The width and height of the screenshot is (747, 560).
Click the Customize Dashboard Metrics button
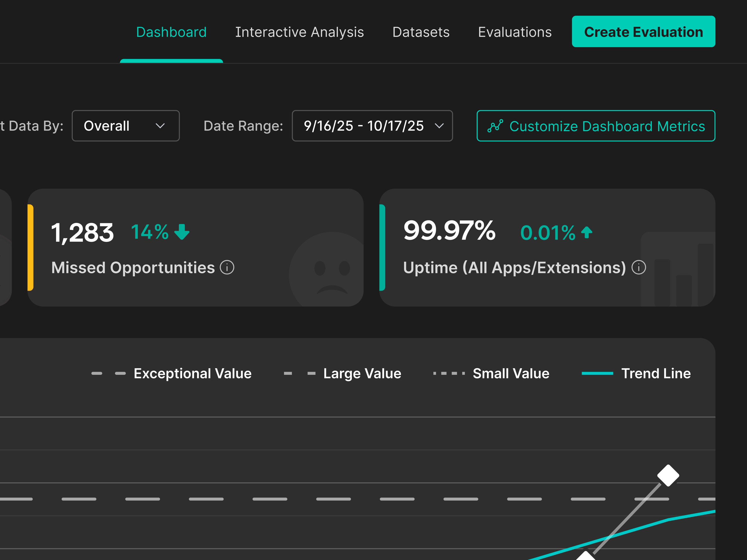[x=596, y=126]
